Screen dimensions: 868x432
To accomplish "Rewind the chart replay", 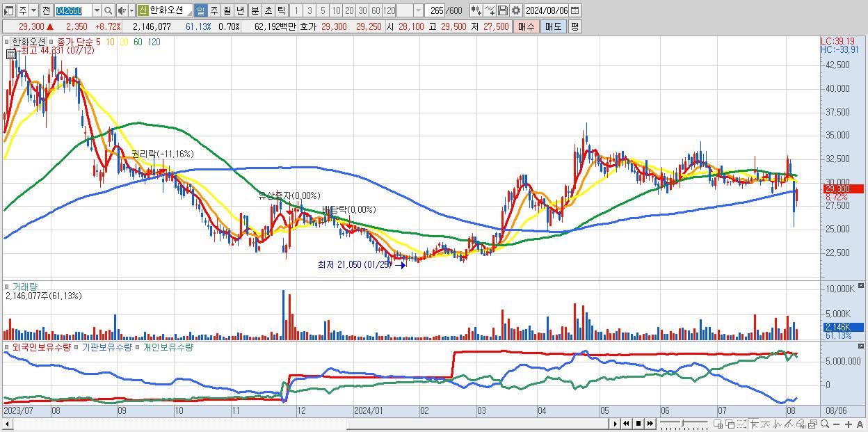I will (626, 424).
